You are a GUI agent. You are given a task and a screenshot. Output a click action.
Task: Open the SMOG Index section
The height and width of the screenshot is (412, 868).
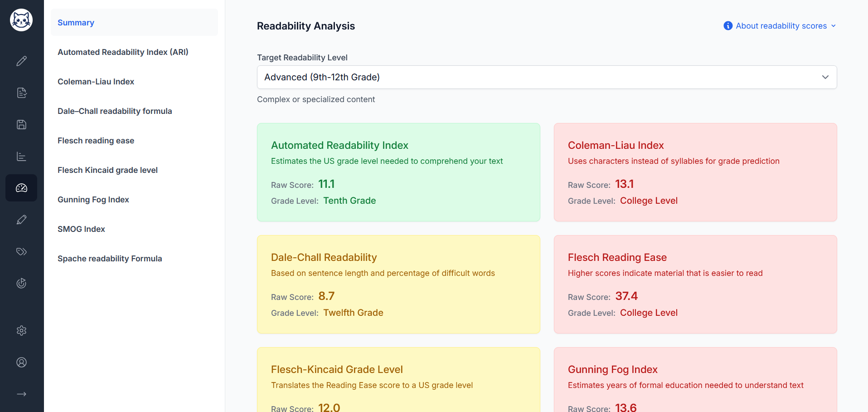point(81,229)
